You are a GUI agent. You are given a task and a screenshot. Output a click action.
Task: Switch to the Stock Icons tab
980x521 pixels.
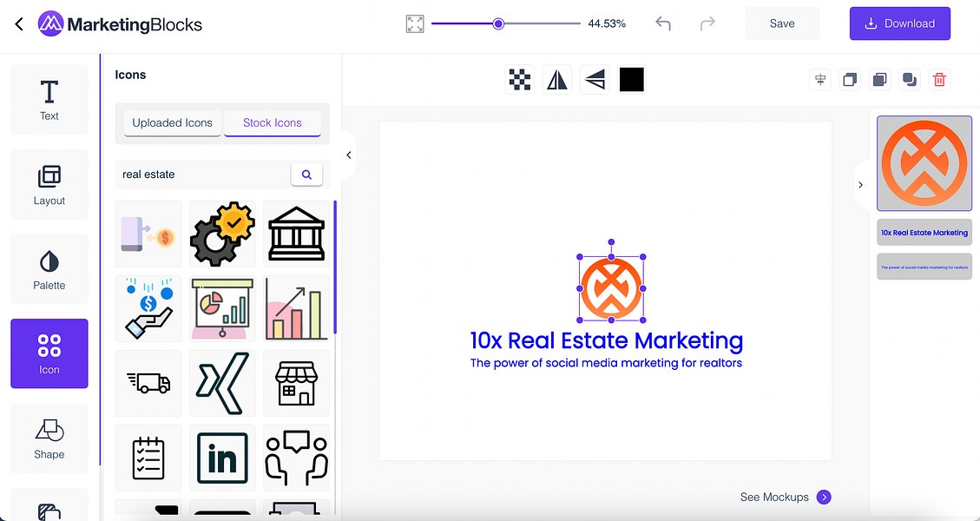click(x=272, y=122)
